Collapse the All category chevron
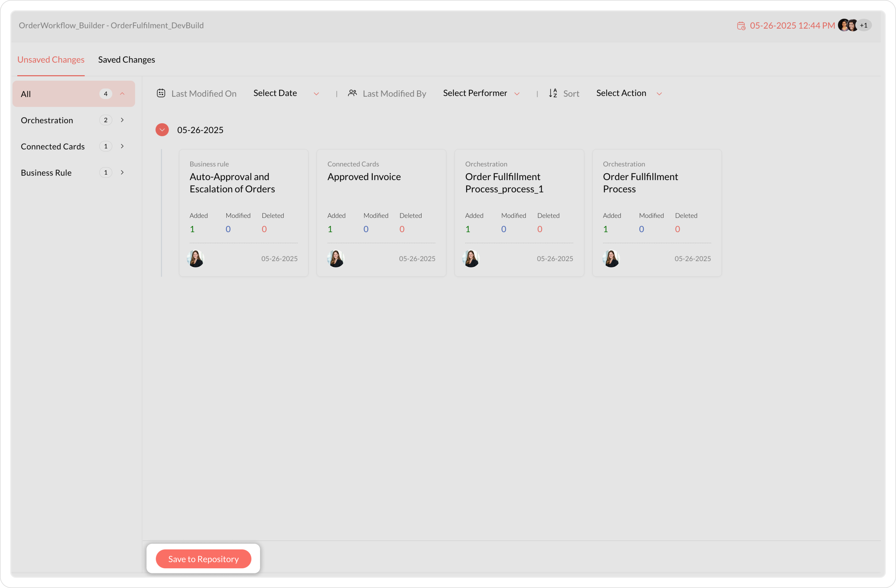The width and height of the screenshot is (896, 588). 122,94
